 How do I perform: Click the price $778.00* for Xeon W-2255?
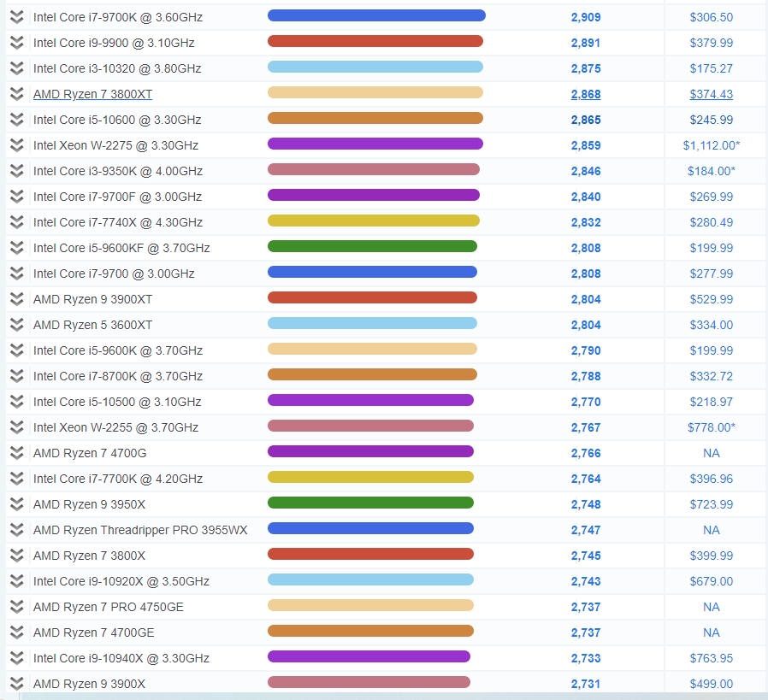[x=712, y=427]
